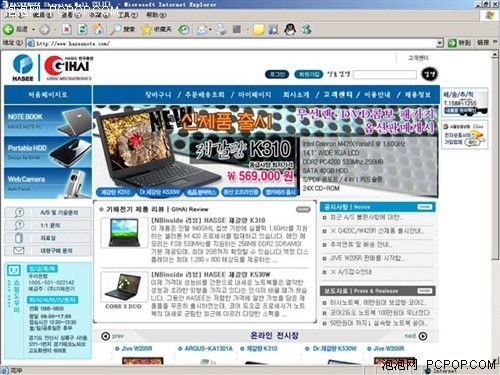The image size is (500, 375).
Task: Click the NOTE BOOK category banner
Action: coord(48,121)
